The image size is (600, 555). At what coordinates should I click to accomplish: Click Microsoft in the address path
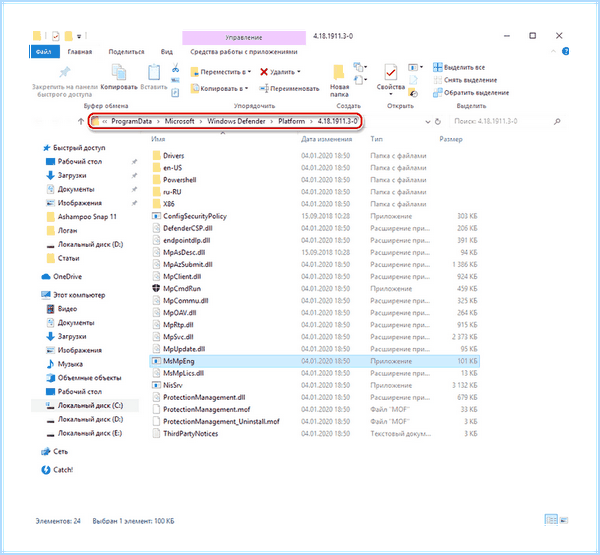[179, 121]
